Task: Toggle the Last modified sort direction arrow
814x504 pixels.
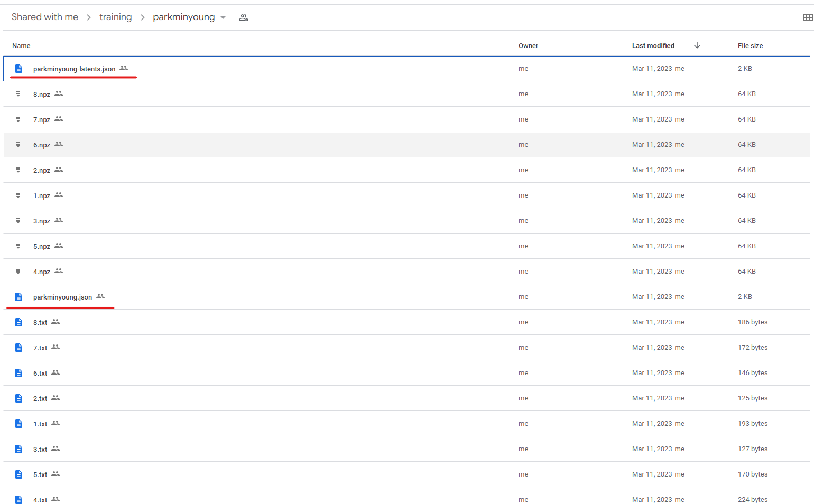Action: pyautogui.click(x=697, y=45)
